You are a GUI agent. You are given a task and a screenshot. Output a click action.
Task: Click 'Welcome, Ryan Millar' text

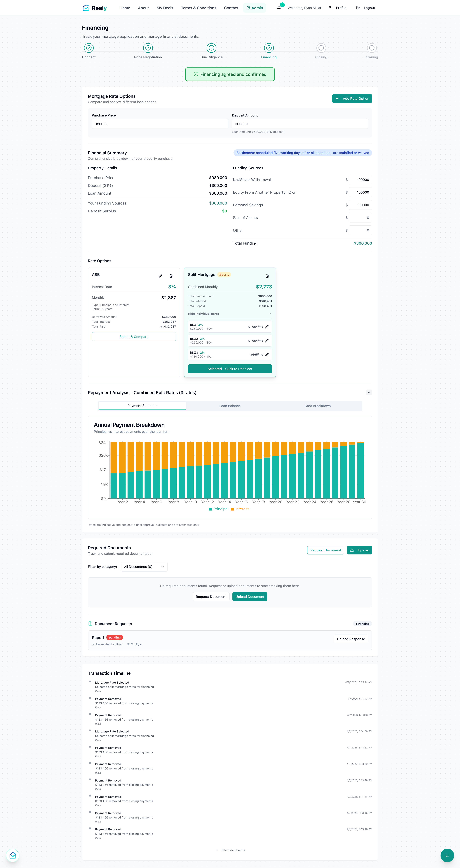(x=305, y=8)
